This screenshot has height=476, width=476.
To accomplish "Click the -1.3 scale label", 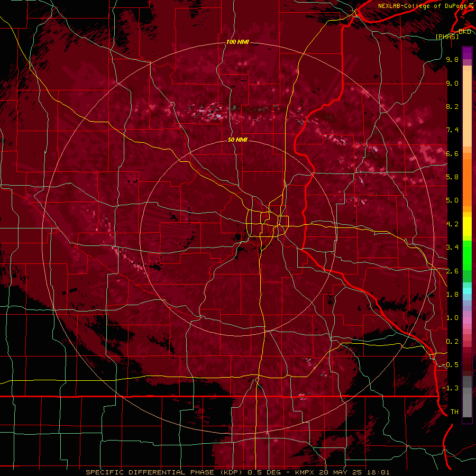I will coord(450,388).
